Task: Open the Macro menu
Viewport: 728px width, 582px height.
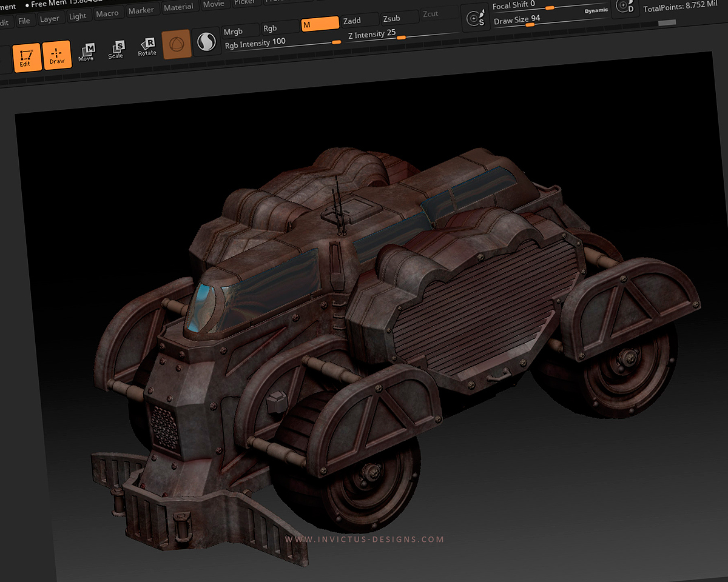Action: click(x=107, y=13)
